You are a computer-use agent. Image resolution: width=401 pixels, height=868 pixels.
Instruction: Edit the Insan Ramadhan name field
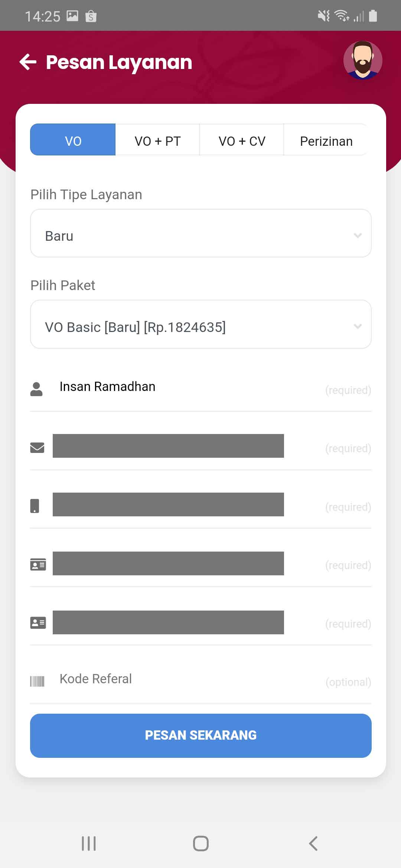[186, 387]
